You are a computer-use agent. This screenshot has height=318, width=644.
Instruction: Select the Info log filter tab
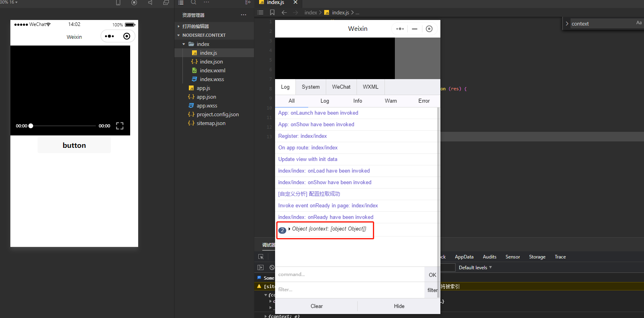click(358, 101)
